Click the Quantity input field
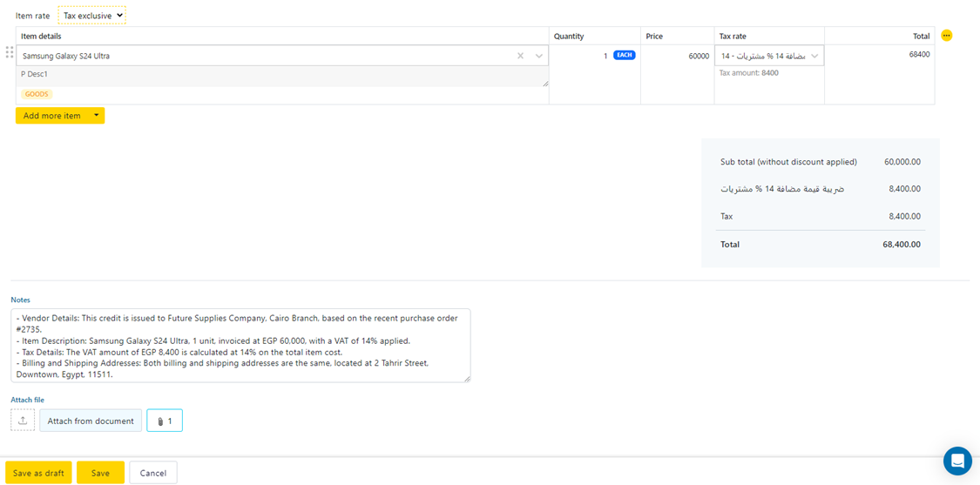 pos(581,56)
